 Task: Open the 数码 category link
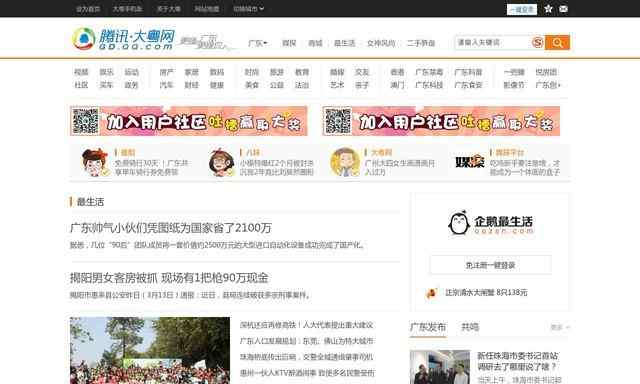[x=217, y=72]
